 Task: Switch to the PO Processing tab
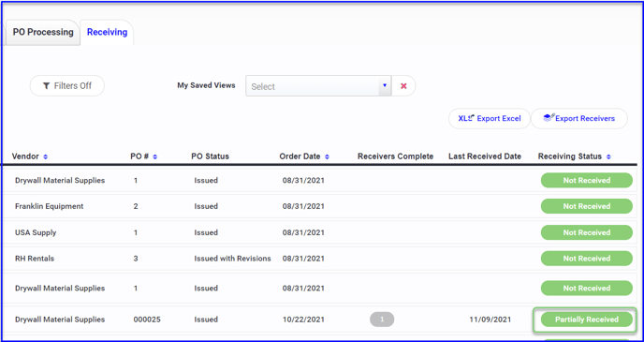pos(43,32)
